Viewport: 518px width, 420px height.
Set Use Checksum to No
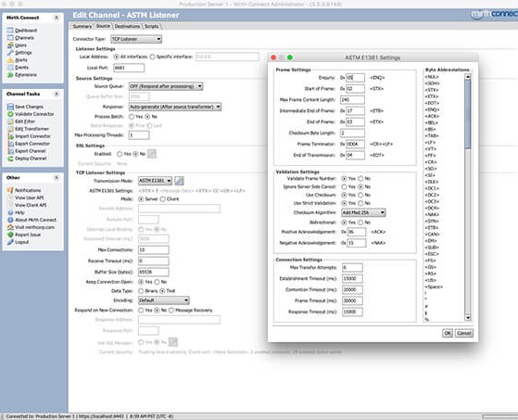click(x=360, y=196)
